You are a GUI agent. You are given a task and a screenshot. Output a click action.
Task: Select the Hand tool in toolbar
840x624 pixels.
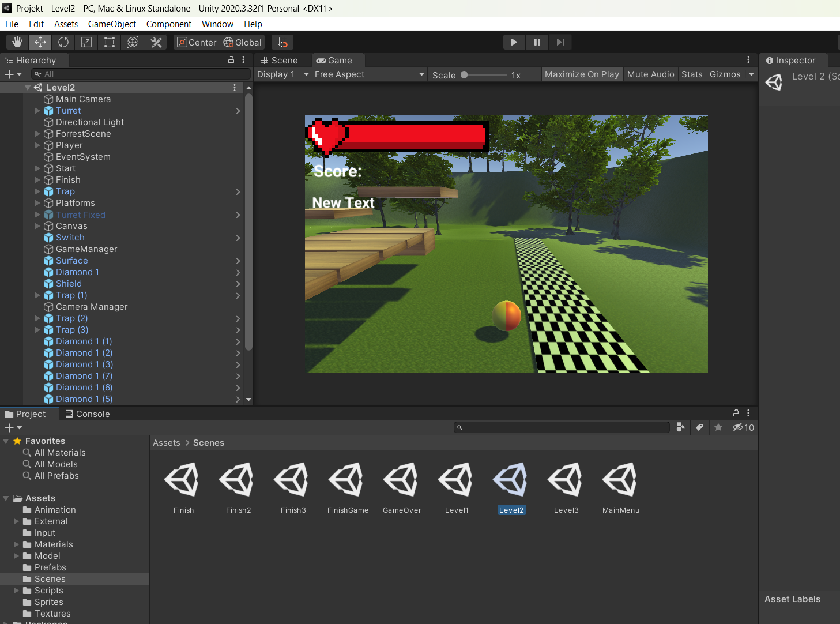click(x=17, y=42)
